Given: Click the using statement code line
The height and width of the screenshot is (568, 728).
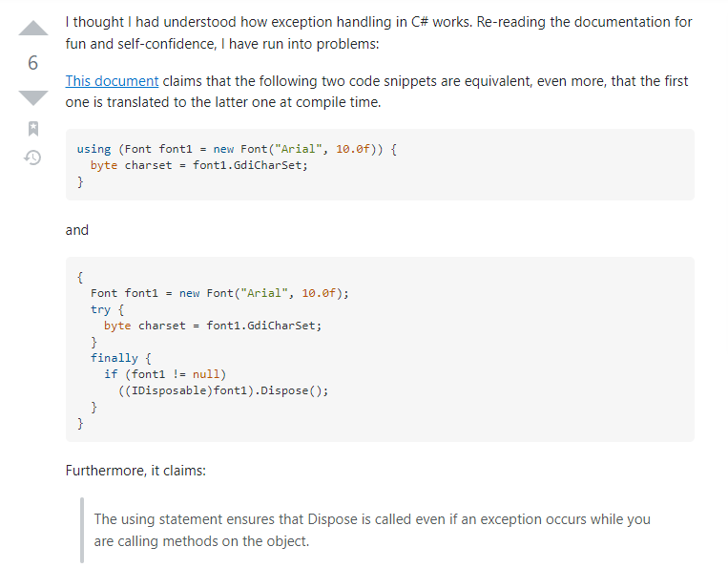Looking at the screenshot, I should (x=237, y=149).
